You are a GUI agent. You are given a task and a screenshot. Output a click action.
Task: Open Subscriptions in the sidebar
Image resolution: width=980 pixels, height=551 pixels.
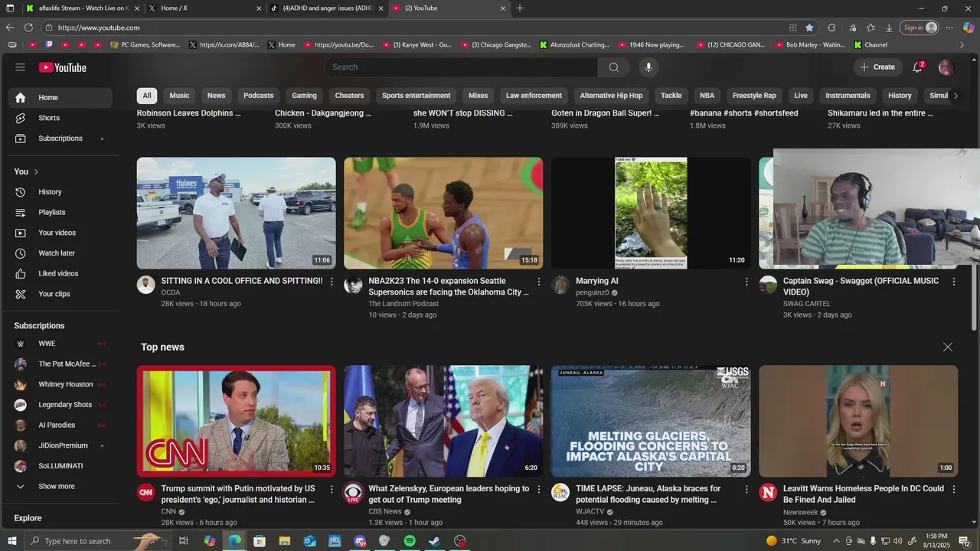click(60, 139)
